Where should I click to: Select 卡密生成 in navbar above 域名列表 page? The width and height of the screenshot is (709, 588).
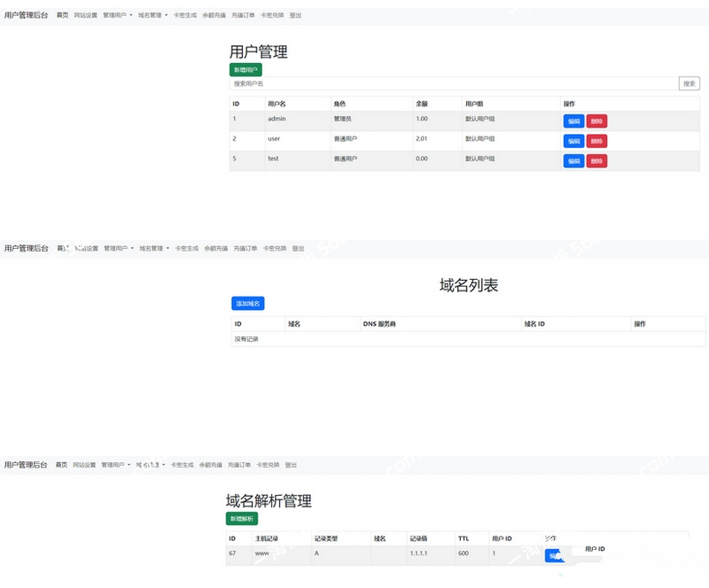point(186,249)
